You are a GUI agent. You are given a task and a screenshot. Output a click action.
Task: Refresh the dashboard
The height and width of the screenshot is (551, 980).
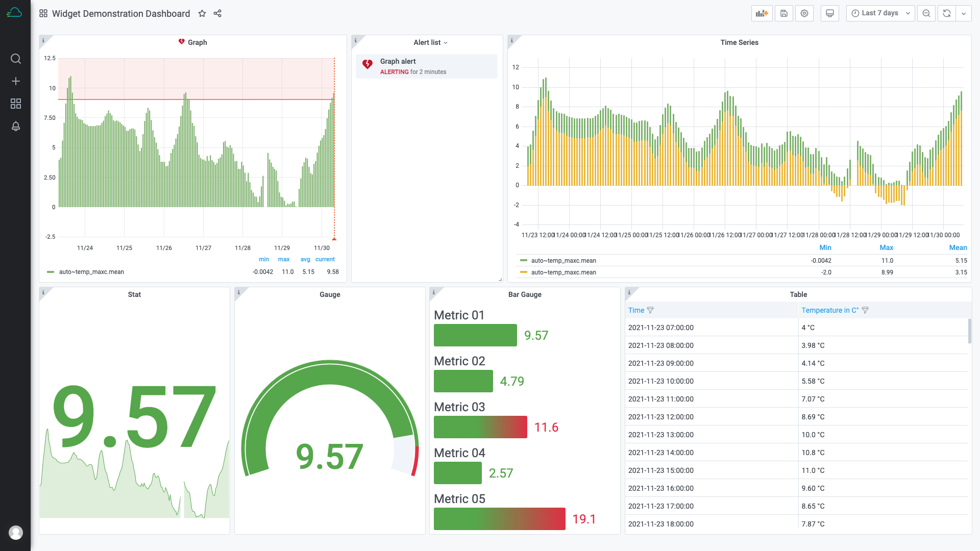(946, 13)
